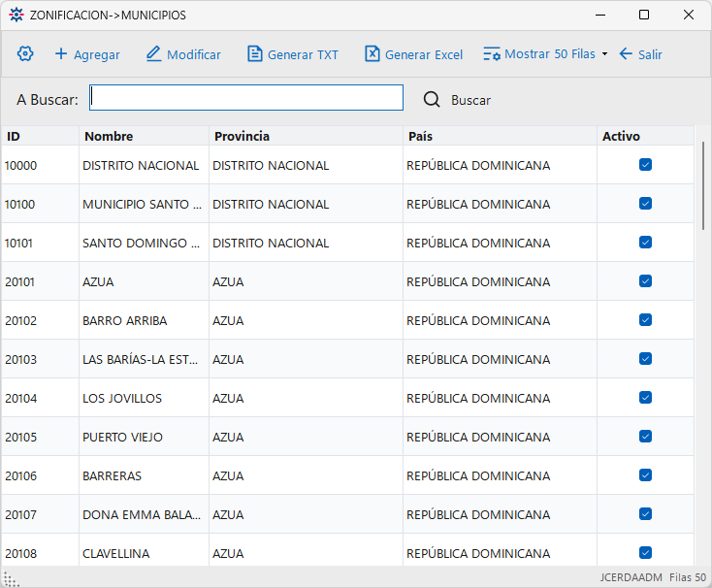Select the DONA EMMA BALA... name cell
Viewport: 712px width, 588px height.
click(x=144, y=514)
